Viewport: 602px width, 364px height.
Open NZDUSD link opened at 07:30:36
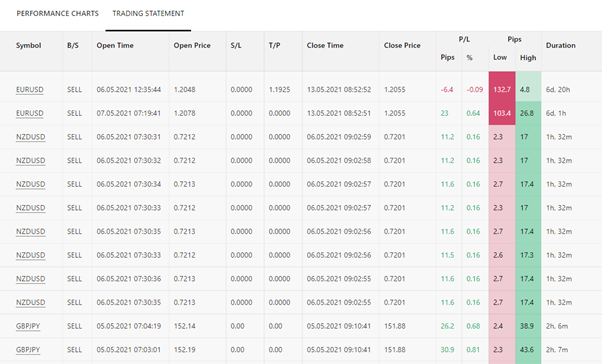click(x=30, y=279)
